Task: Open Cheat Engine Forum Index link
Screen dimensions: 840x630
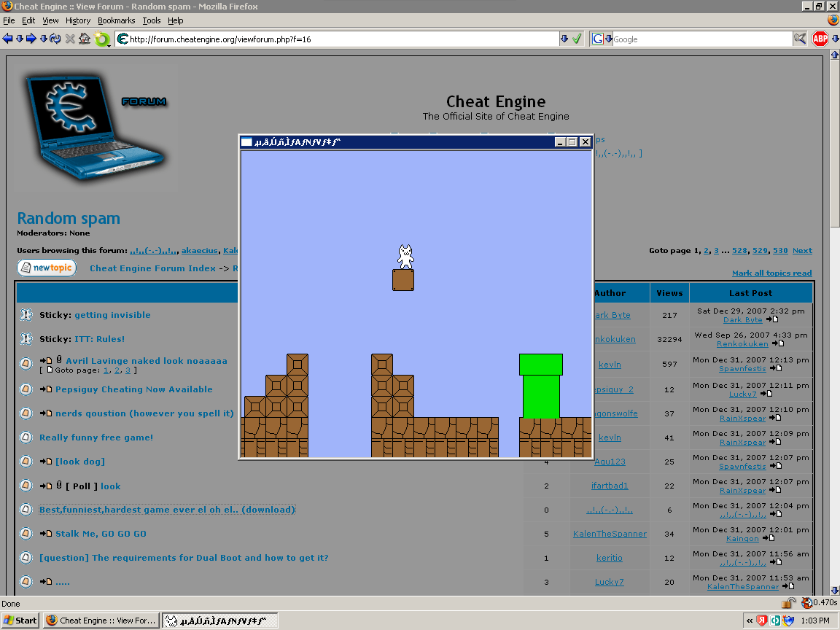Action: pos(152,268)
